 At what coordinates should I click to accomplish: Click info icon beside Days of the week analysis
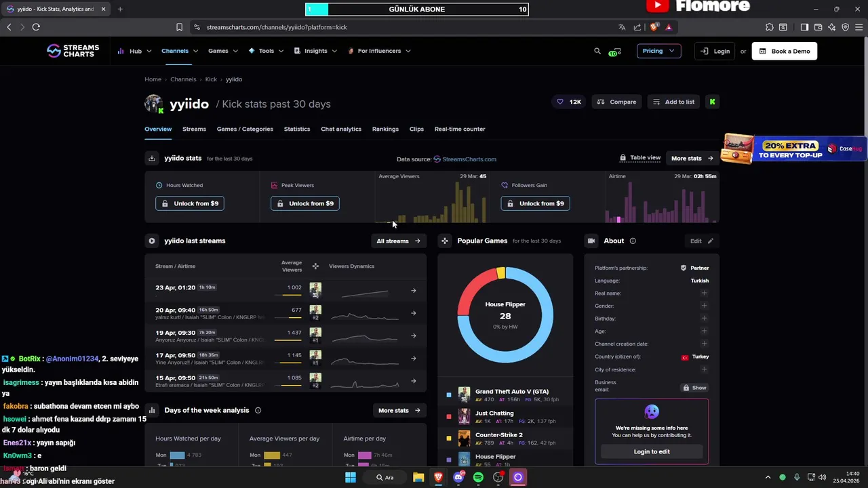[x=258, y=410]
